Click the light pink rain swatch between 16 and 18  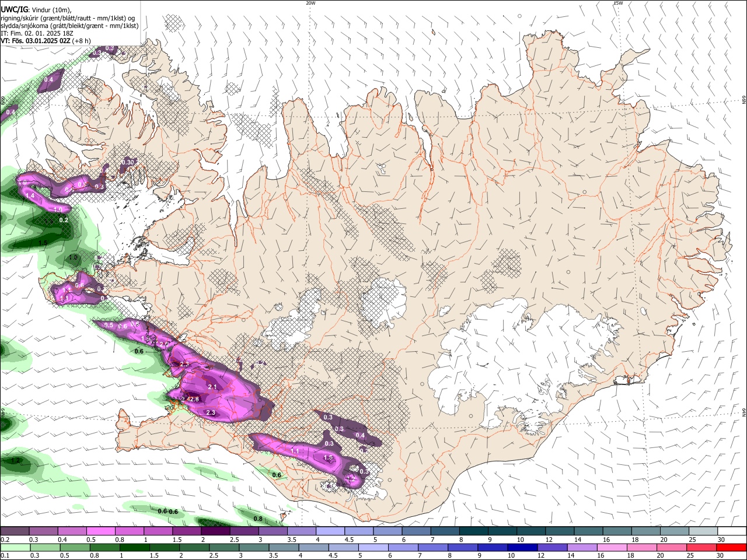point(612,547)
